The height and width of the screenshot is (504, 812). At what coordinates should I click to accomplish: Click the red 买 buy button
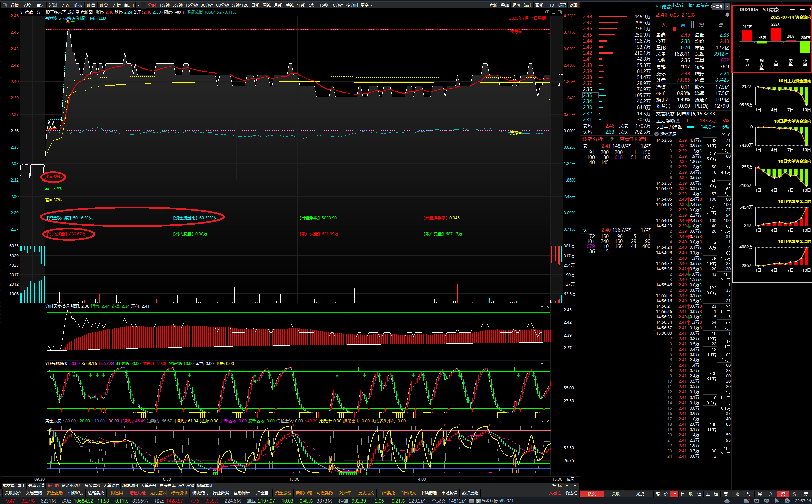(664, 25)
